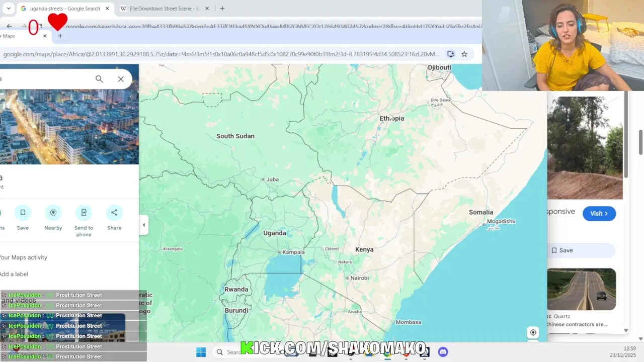The image size is (644, 362).
Task: Share this Maps place
Action: tap(114, 218)
